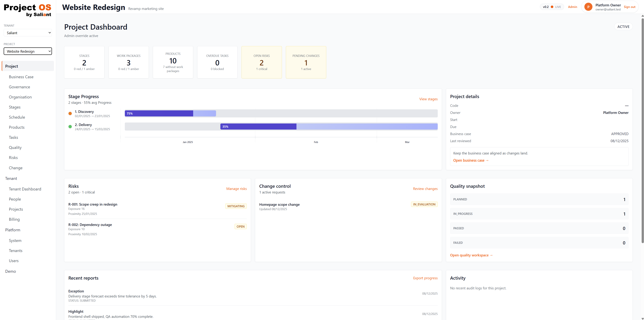Open the business case

pos(471,160)
